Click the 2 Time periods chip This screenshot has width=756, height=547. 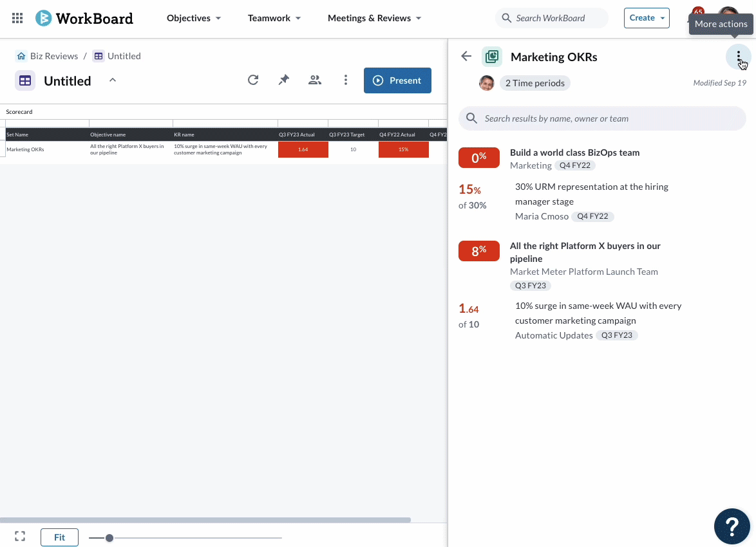point(534,83)
